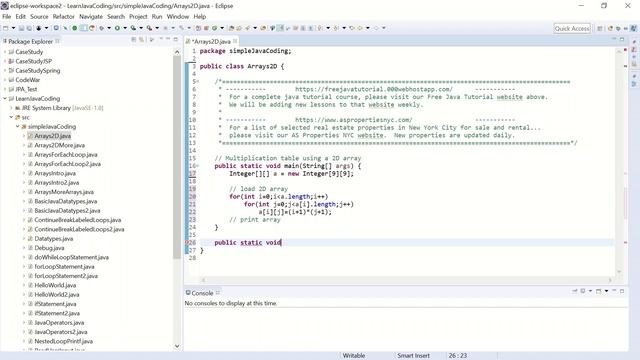
Task: Collapse the src folder
Action: pos(11,117)
